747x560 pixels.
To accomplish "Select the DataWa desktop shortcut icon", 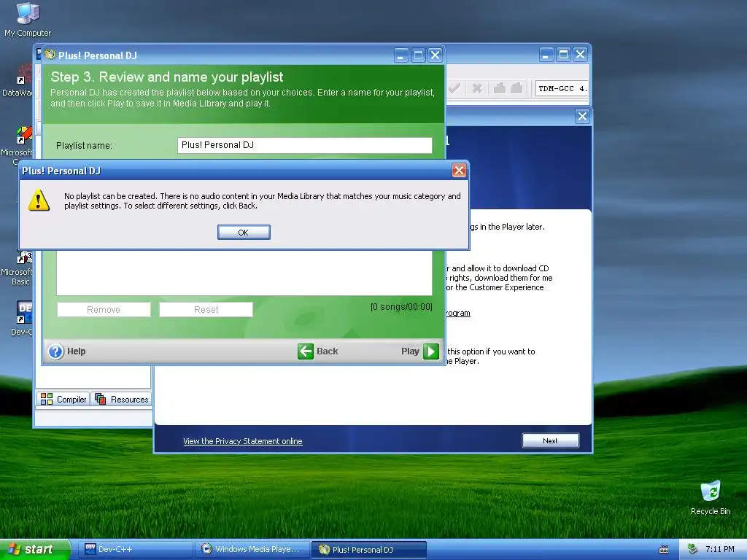I will click(18, 80).
